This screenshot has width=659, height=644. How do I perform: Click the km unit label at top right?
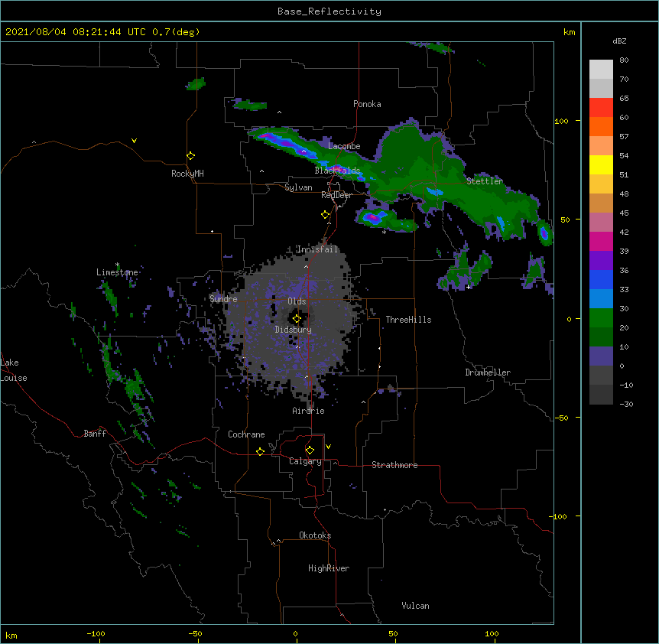click(x=570, y=32)
